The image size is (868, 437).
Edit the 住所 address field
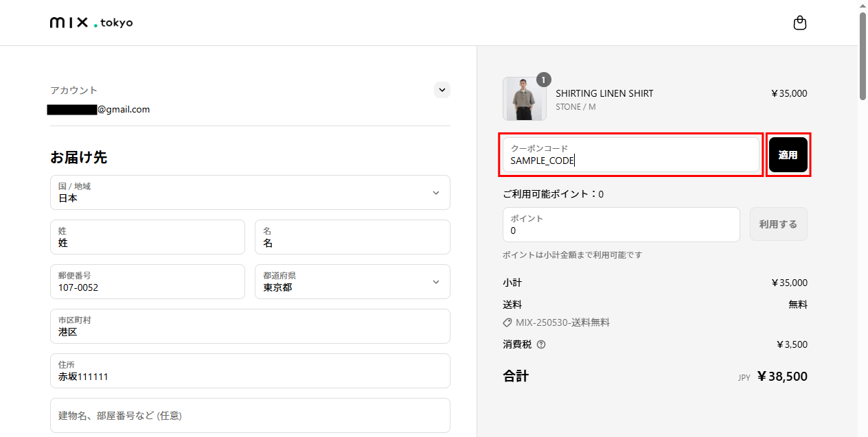[250, 371]
